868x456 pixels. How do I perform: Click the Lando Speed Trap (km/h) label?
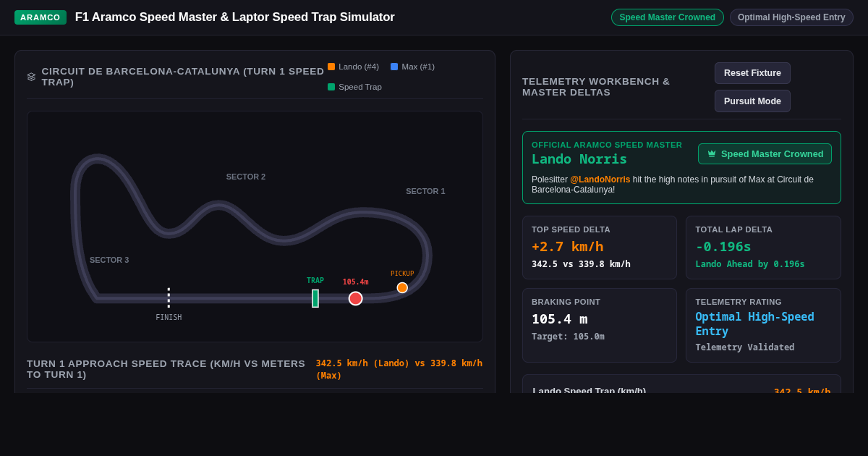(590, 391)
